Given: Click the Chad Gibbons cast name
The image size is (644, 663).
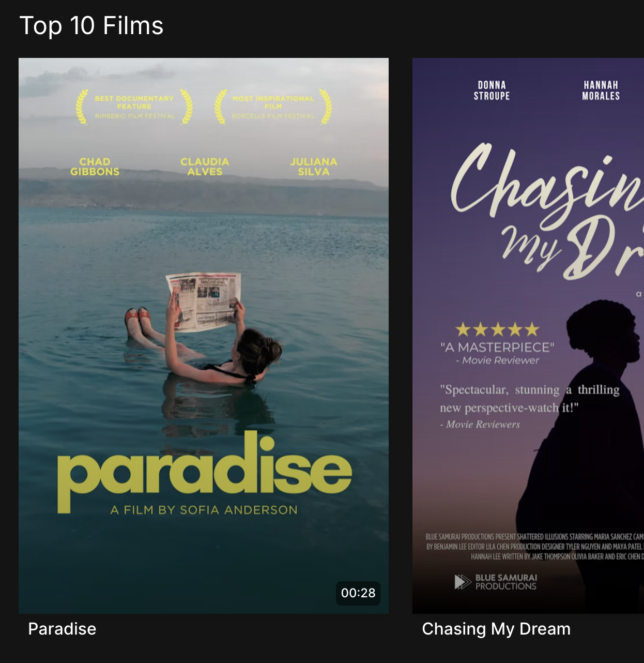Looking at the screenshot, I should tap(95, 167).
